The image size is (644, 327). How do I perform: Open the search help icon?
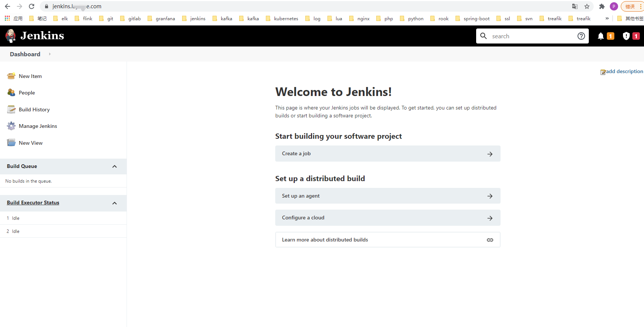pyautogui.click(x=581, y=36)
